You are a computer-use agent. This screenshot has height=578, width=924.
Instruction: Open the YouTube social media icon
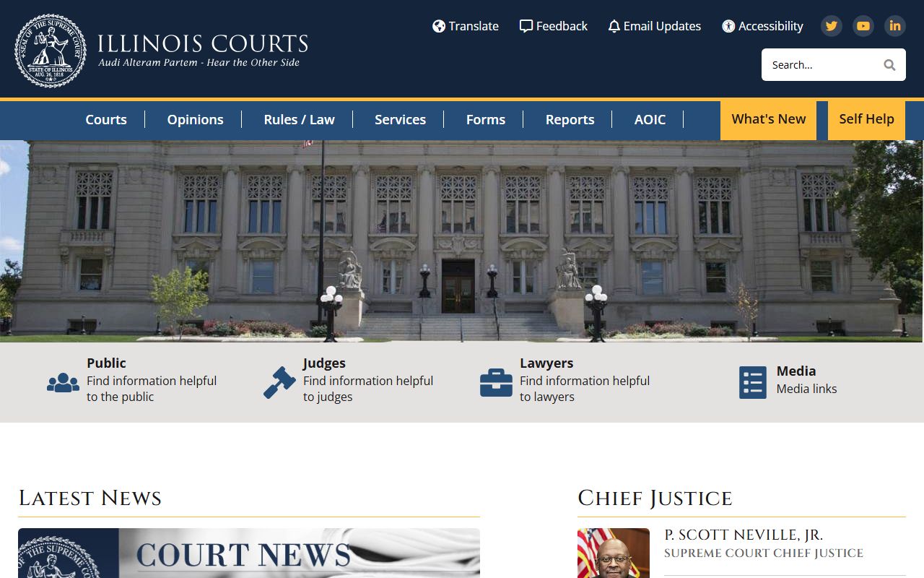click(863, 26)
